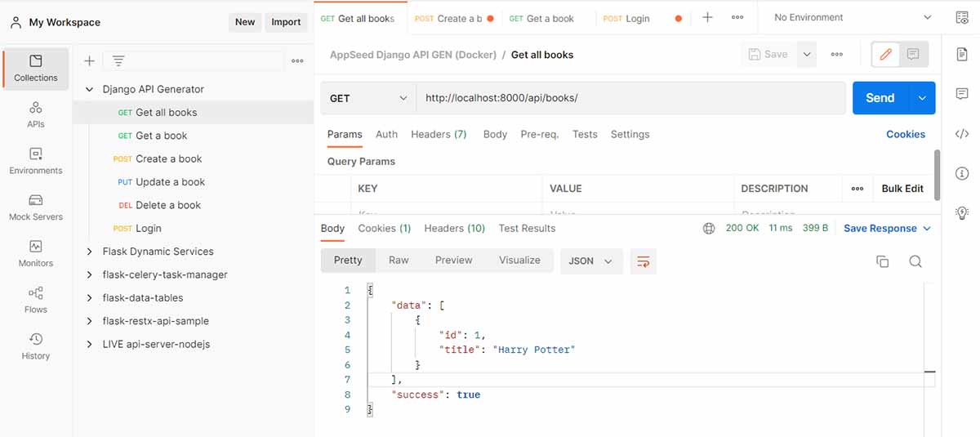Select Preview response view

[453, 261]
